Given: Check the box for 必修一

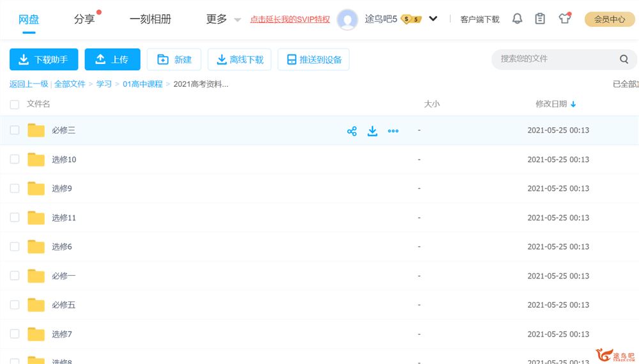Looking at the screenshot, I should click(x=15, y=276).
